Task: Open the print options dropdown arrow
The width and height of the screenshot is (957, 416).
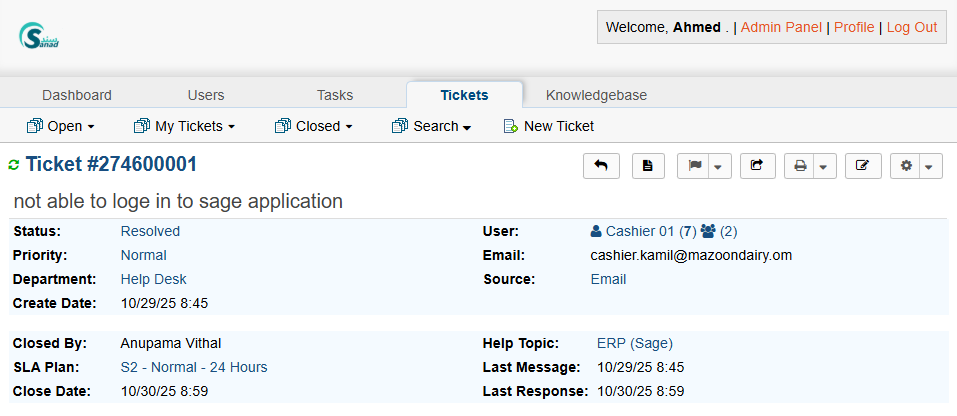Action: (x=823, y=166)
